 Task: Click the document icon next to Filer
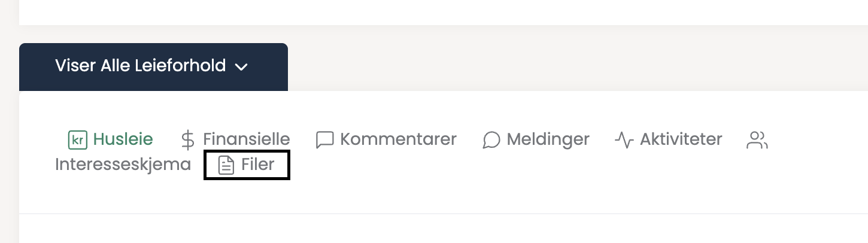226,165
